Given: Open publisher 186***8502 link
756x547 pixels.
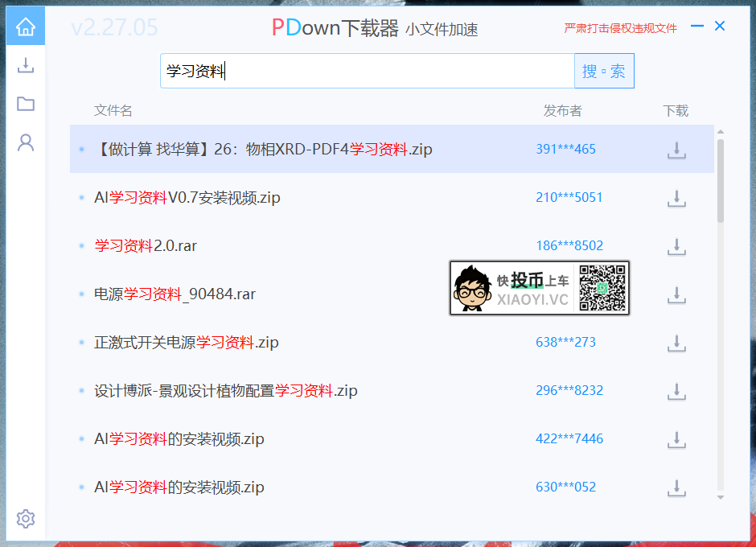Looking at the screenshot, I should coord(569,245).
